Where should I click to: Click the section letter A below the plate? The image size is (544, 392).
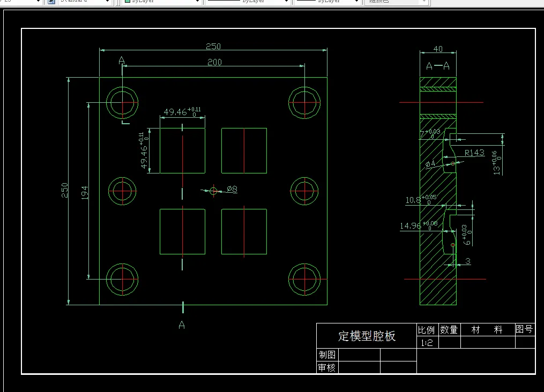(182, 325)
